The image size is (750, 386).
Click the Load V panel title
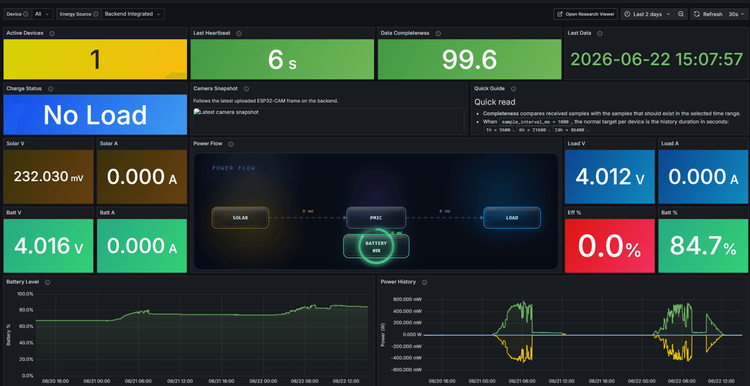(x=575, y=143)
